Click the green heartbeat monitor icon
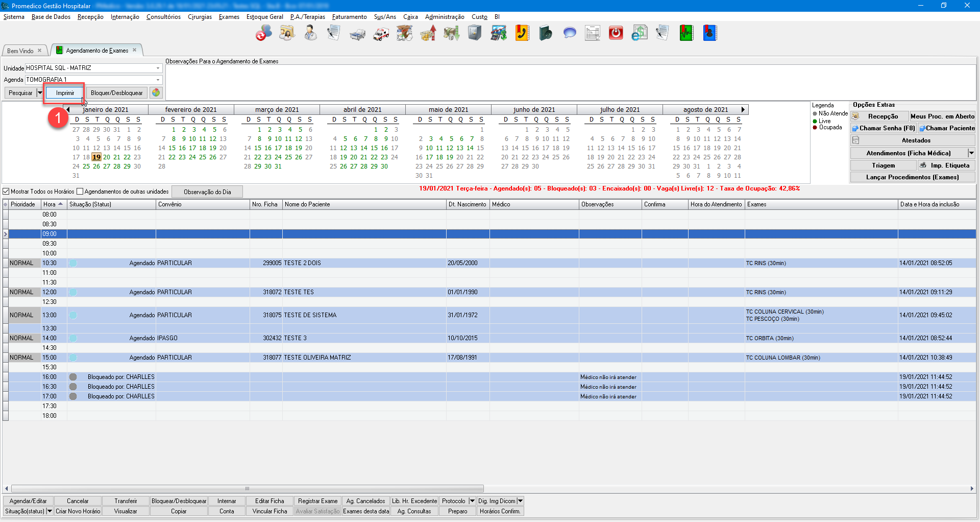 (x=686, y=34)
